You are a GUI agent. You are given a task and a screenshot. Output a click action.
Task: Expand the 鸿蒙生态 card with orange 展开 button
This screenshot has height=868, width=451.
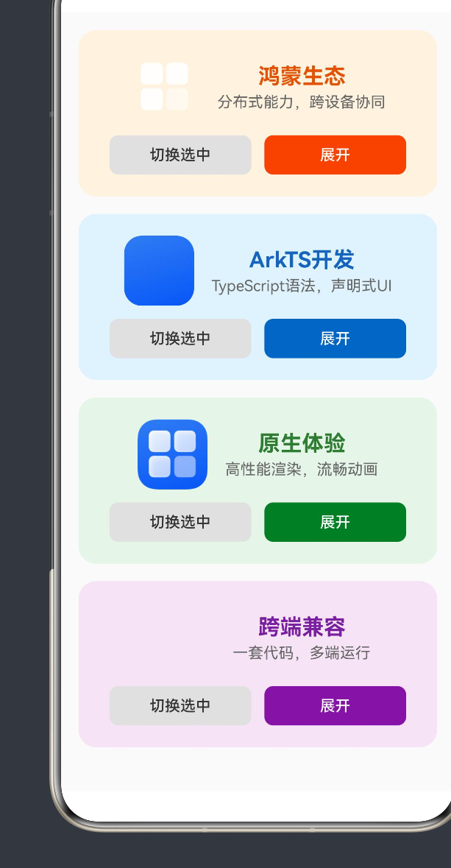[335, 155]
